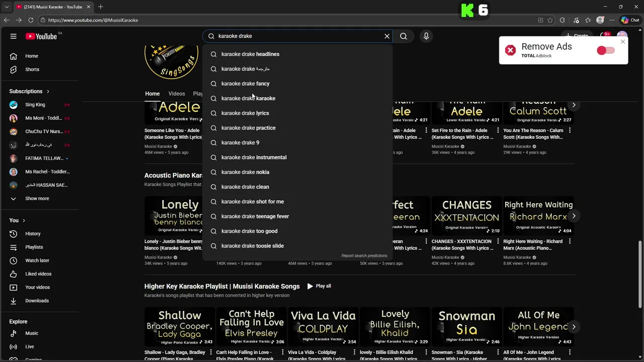Open browser settings and more menu
644x362 pixels.
pyautogui.click(x=612, y=20)
